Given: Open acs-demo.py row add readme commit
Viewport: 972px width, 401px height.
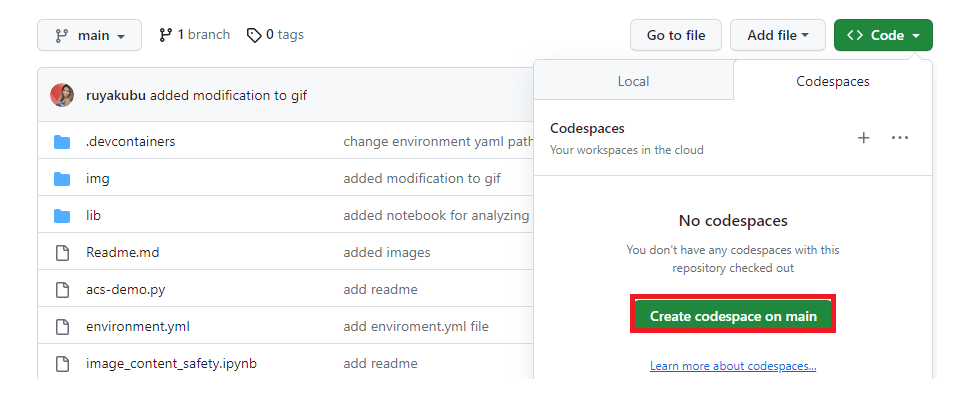Looking at the screenshot, I should [x=381, y=289].
